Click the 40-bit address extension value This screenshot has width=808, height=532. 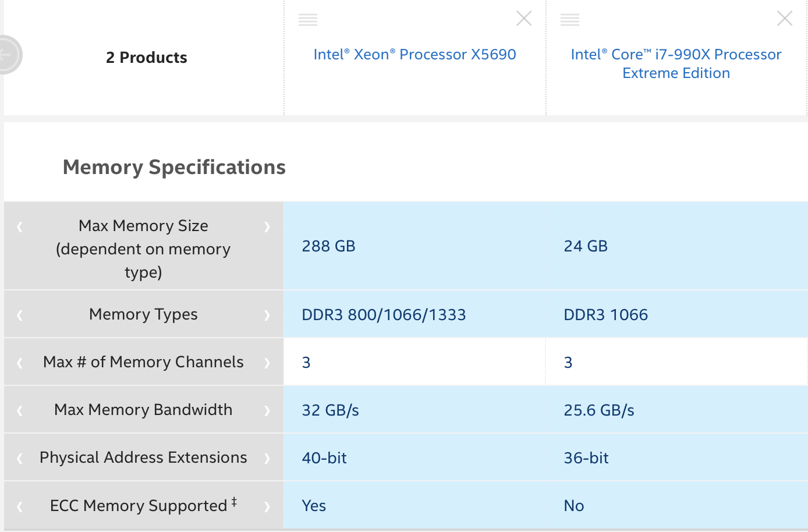[x=324, y=458]
